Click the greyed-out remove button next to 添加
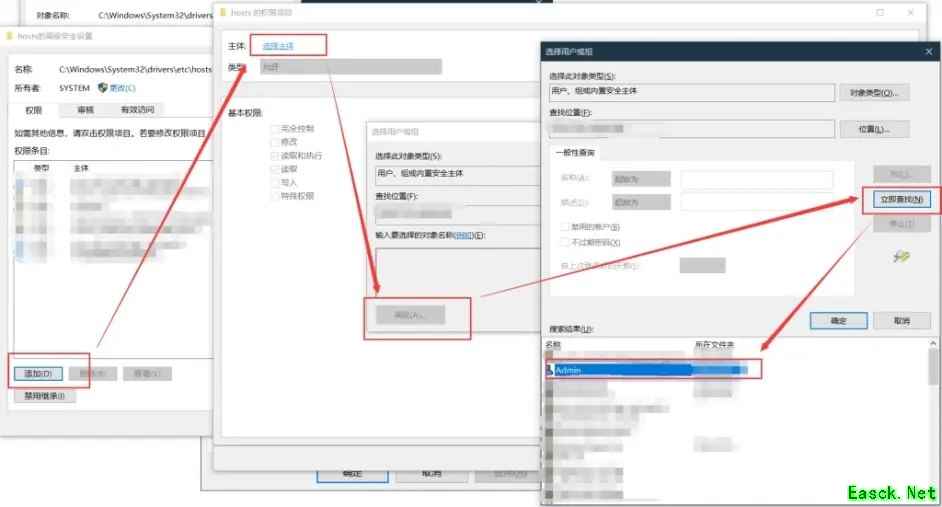Viewport: 942px width, 507px height. pos(93,374)
